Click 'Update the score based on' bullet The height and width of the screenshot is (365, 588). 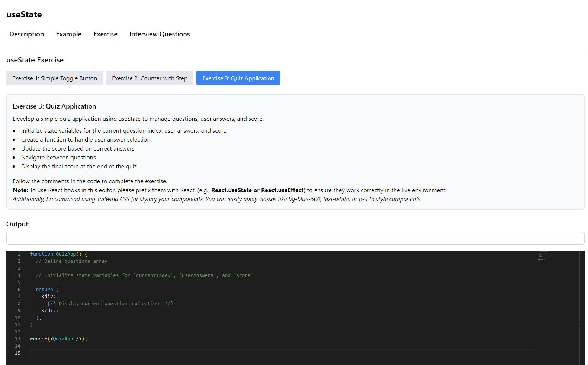point(78,149)
